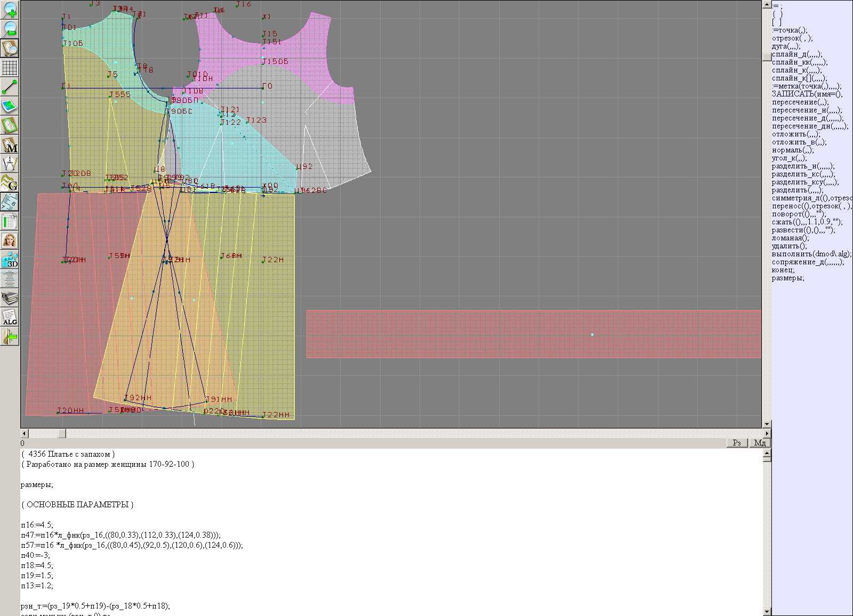Image resolution: width=853 pixels, height=616 pixels.
Task: Open the pattern with M icon
Action: [10, 144]
